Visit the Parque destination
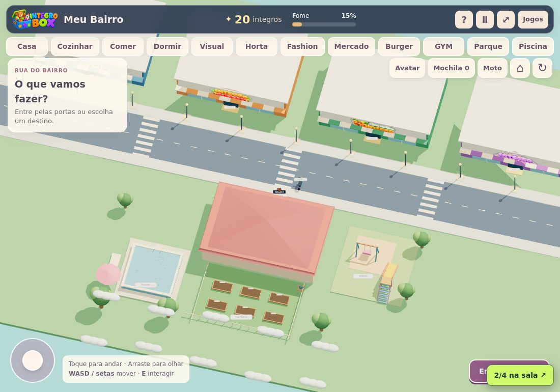Image resolution: width=560 pixels, height=392 pixels. pyautogui.click(x=488, y=46)
